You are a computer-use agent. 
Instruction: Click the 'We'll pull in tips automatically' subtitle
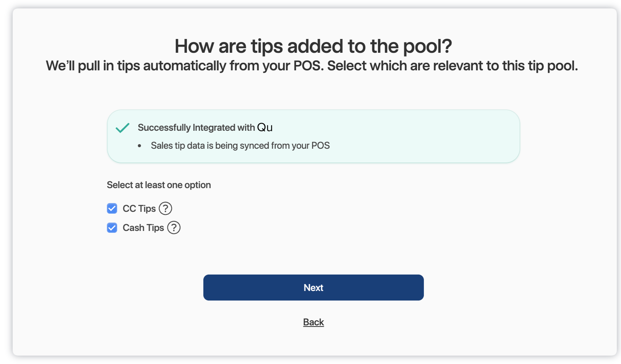click(x=312, y=66)
